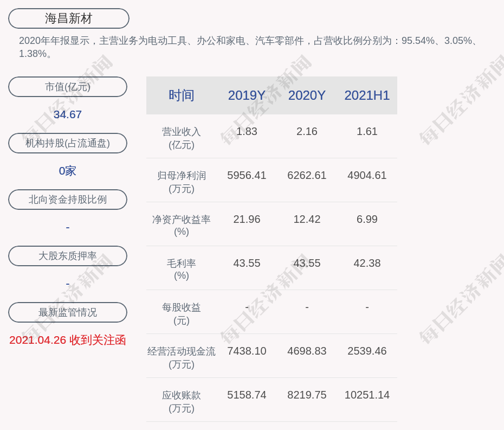This screenshot has height=430, width=504.
Task: Click the dash value below 北向资金持股比例
Action: click(x=68, y=228)
